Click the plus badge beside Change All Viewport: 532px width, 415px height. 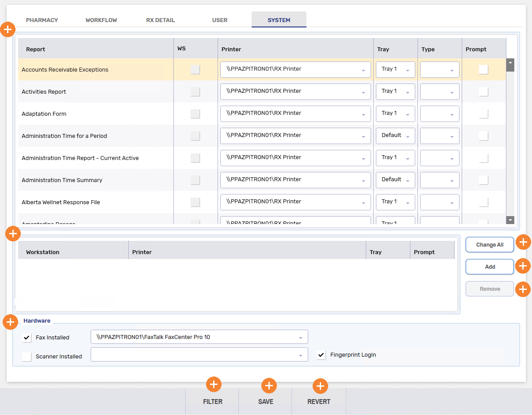coord(523,242)
